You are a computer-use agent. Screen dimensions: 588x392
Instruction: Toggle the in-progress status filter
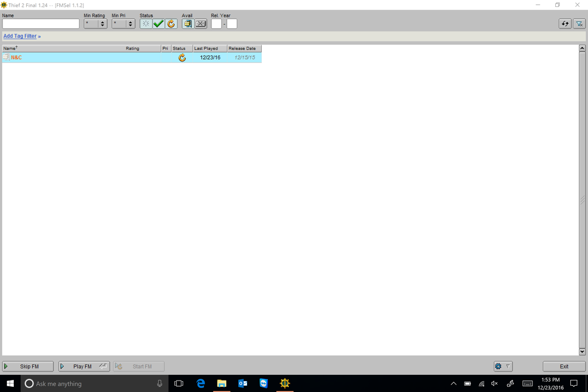[171, 24]
